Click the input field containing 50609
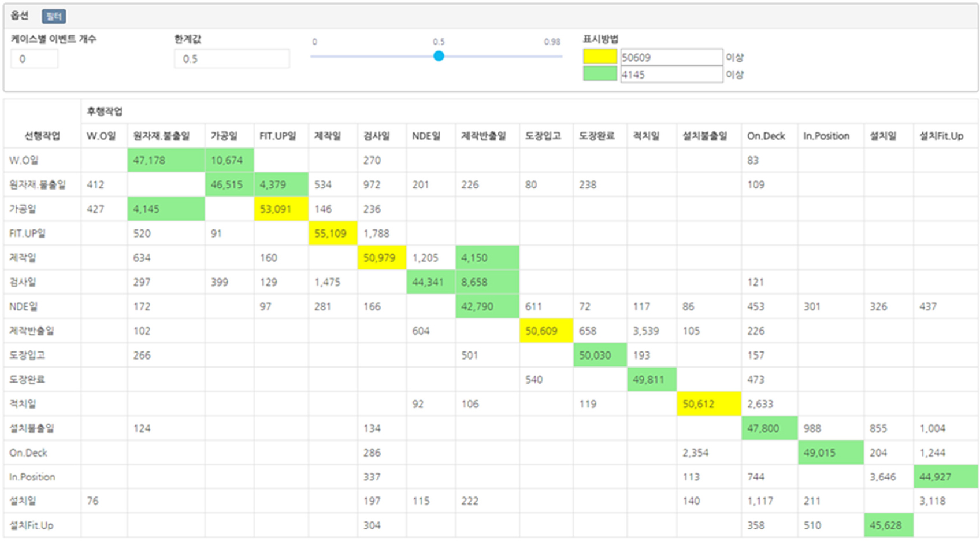Screen dimensions: 980x541 pyautogui.click(x=671, y=57)
